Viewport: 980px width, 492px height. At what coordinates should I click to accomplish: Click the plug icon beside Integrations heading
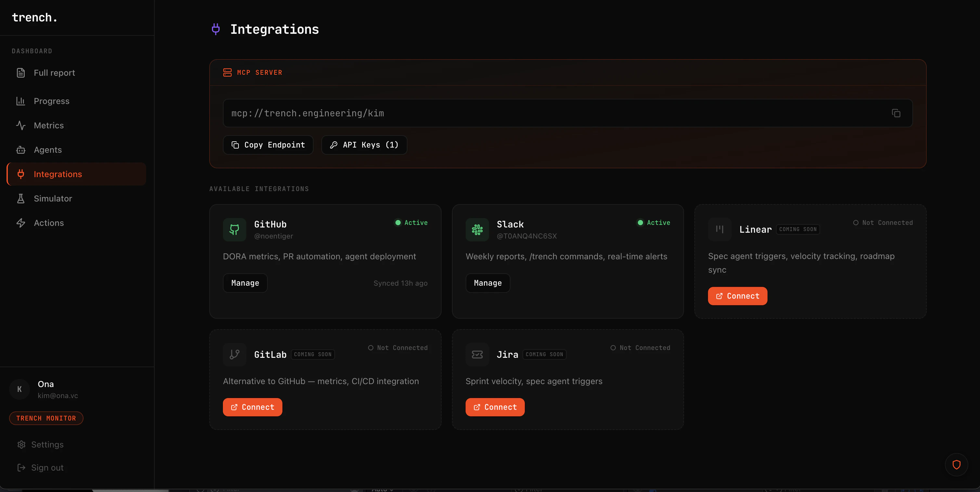pos(216,29)
